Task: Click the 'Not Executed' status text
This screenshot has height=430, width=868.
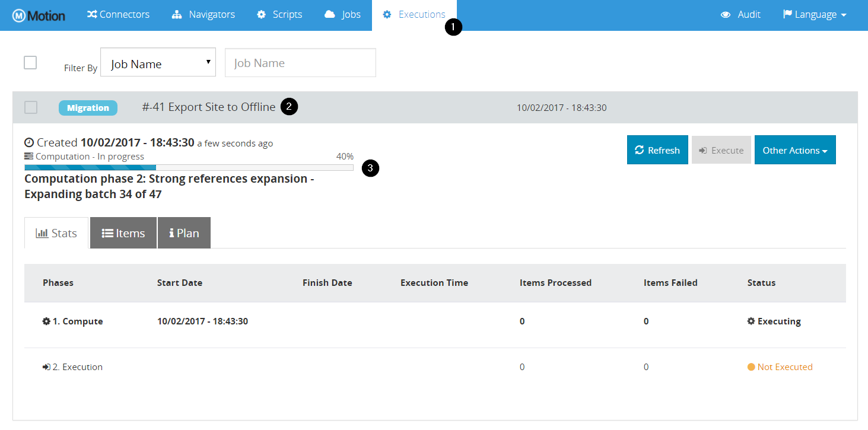Action: (785, 367)
